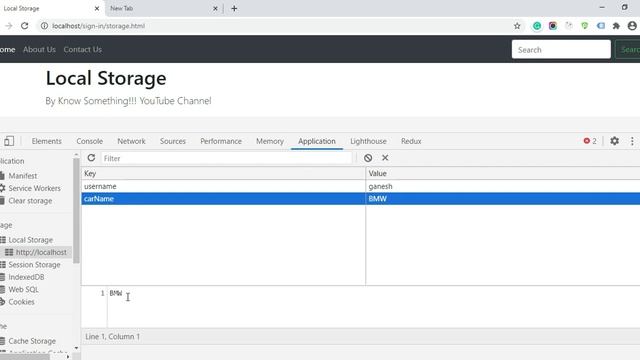This screenshot has width=640, height=360.
Task: Switch to the Network tab
Action: tap(131, 141)
